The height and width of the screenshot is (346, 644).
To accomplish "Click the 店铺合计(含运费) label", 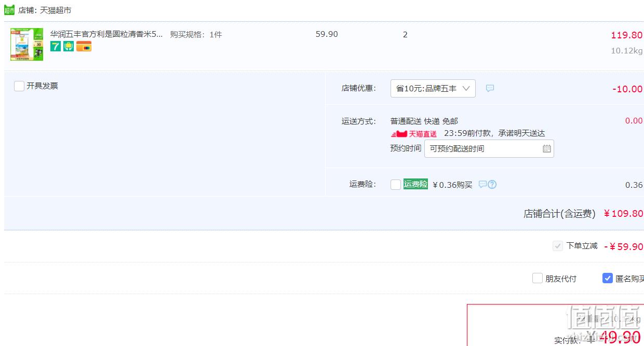I will tap(559, 214).
